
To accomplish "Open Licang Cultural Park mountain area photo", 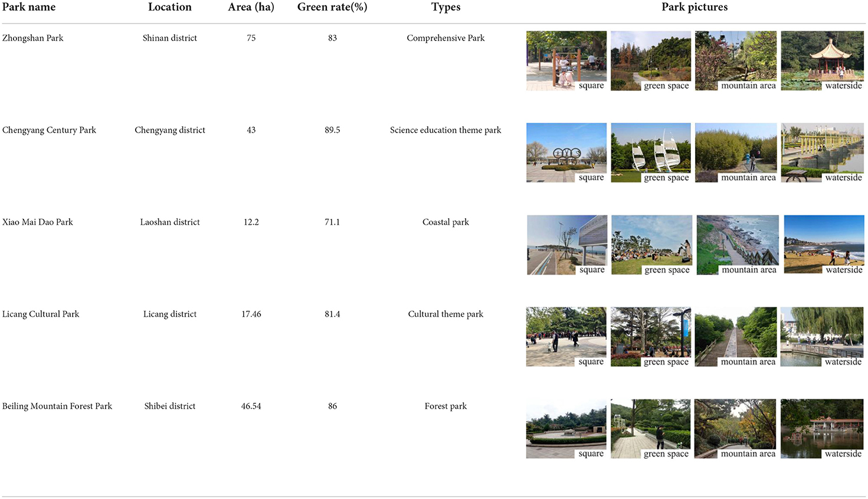I will [x=736, y=337].
